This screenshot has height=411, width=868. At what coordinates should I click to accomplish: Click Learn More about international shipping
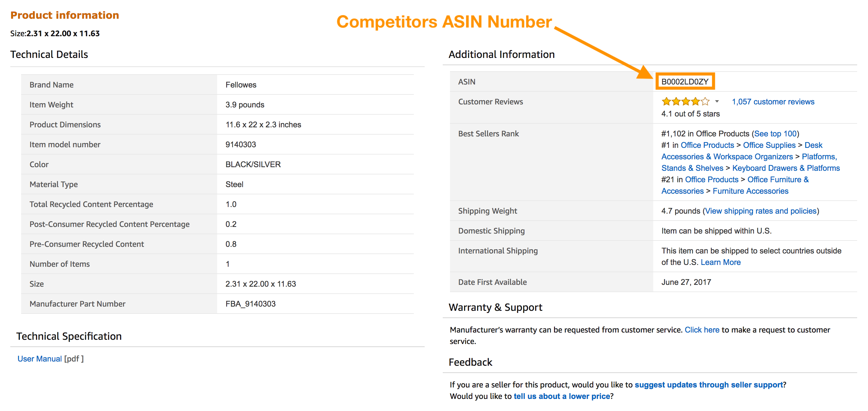[x=721, y=262]
